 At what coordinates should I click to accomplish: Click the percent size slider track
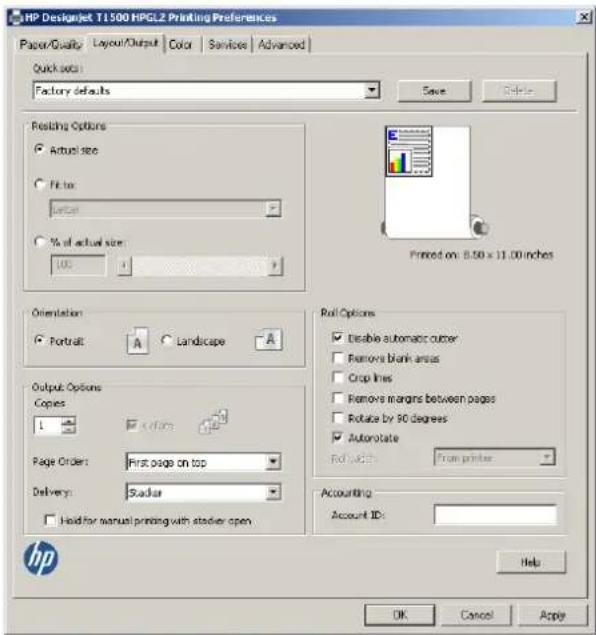click(200, 266)
